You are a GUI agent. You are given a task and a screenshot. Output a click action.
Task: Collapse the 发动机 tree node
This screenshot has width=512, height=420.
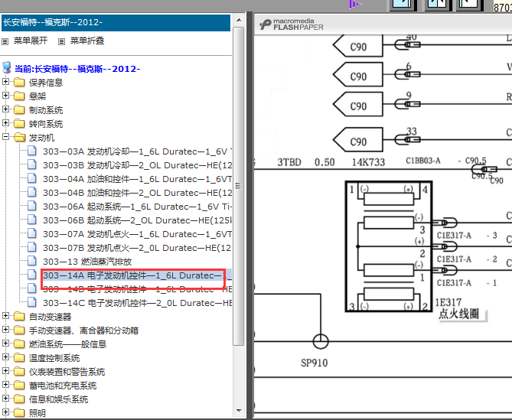tap(5, 136)
